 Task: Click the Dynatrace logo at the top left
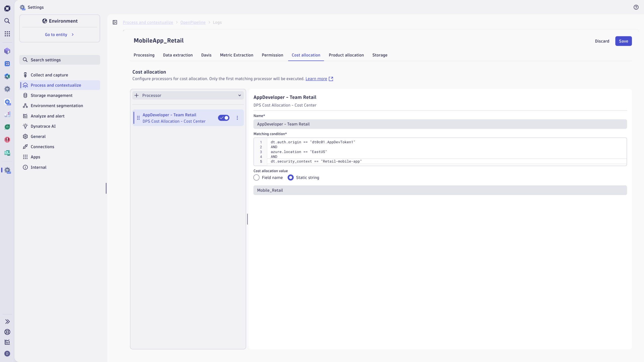click(7, 8)
